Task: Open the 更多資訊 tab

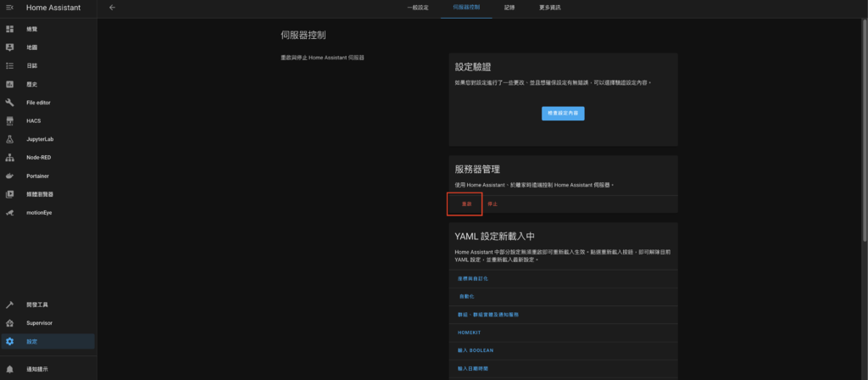Action: pos(550,8)
